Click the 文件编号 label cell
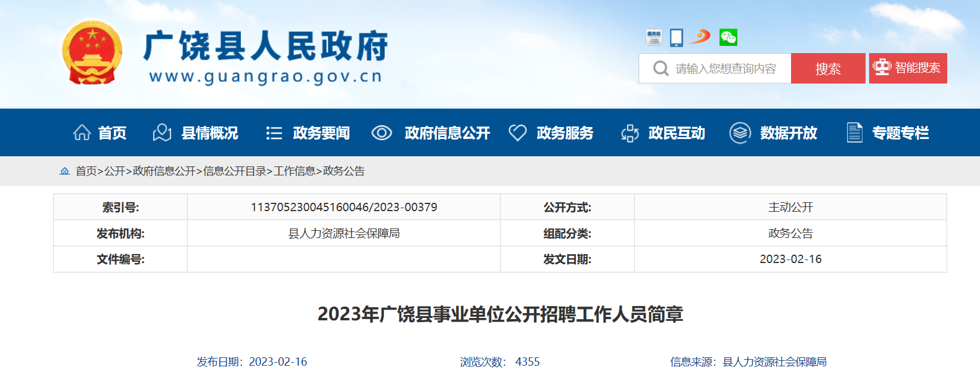Viewport: 980px width, 377px height. point(120,259)
